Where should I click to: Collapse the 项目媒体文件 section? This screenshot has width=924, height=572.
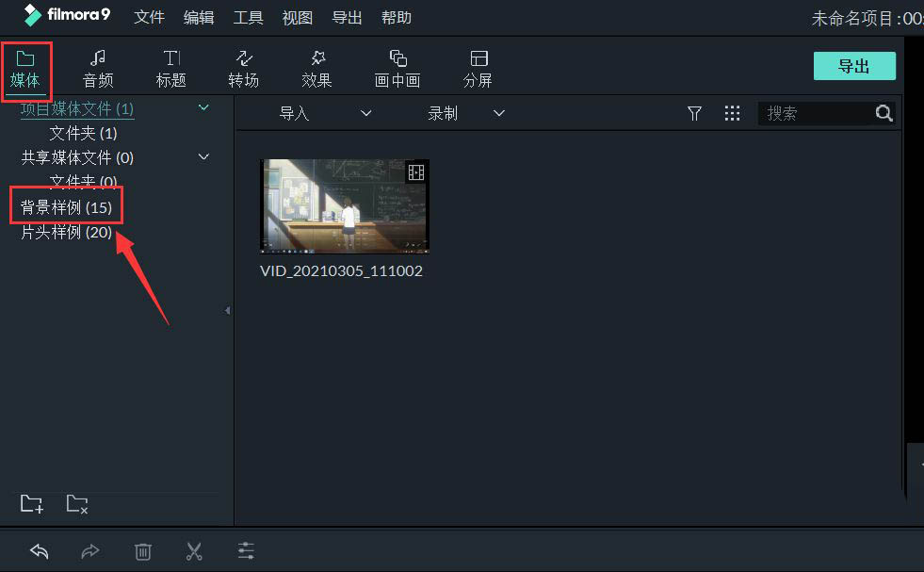(203, 107)
